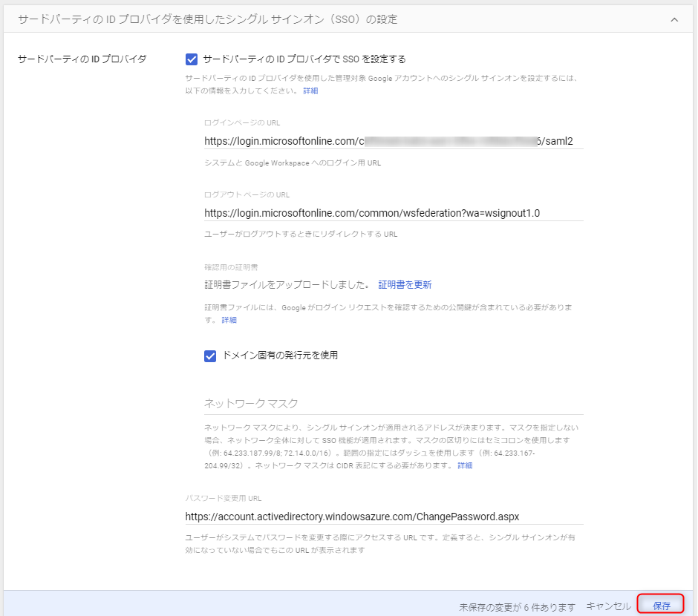Open the 詳細 link in the certificate note

(x=229, y=319)
